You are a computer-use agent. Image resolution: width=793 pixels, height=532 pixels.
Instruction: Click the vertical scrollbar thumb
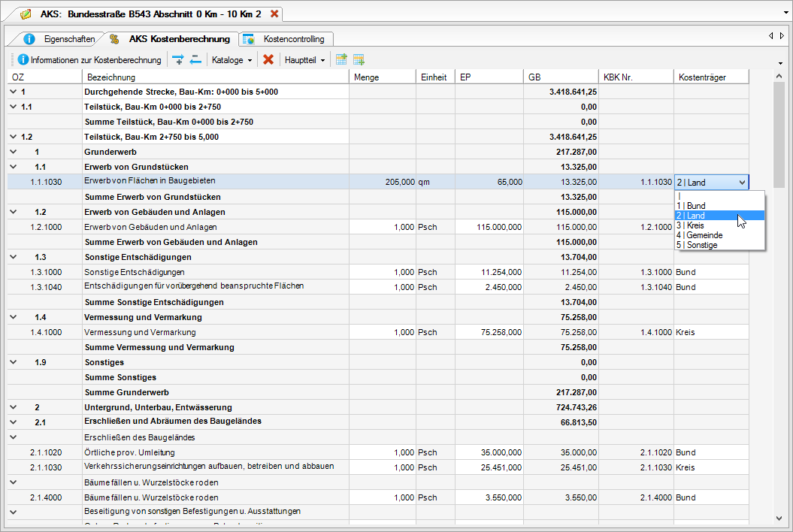[x=779, y=135]
